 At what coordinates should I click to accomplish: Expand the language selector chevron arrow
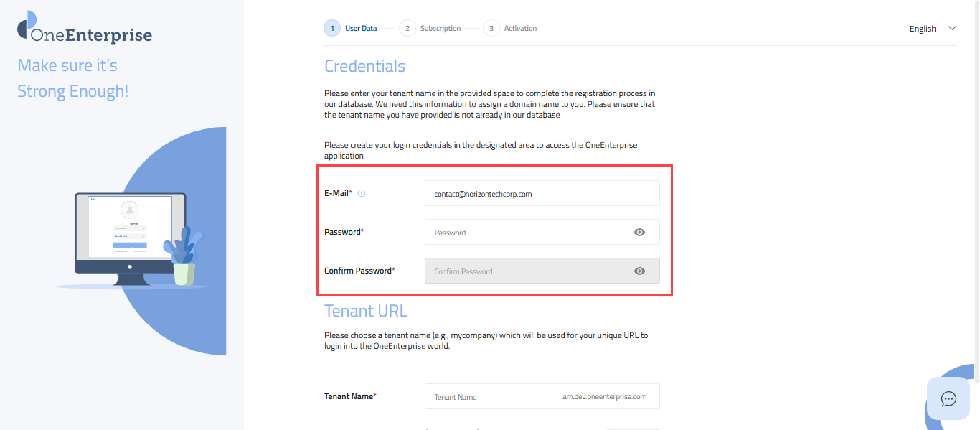[x=953, y=29]
